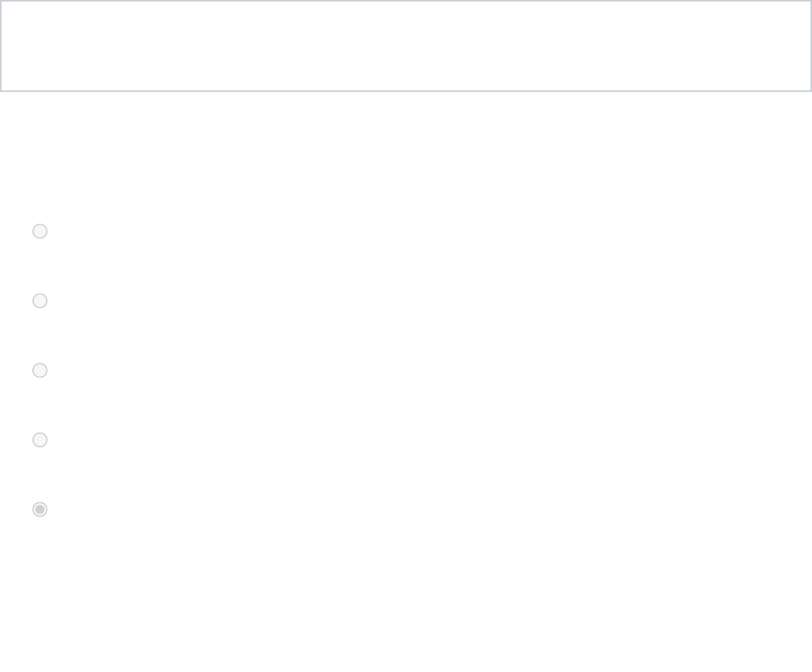Place the cursor in the top text area
The height and width of the screenshot is (672, 812).
406,46
